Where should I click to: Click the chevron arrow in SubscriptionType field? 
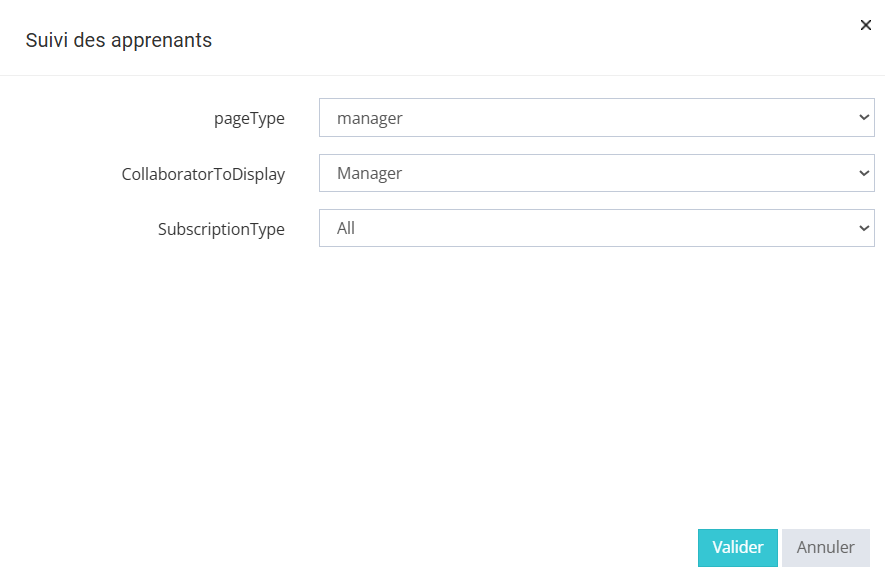pos(865,228)
